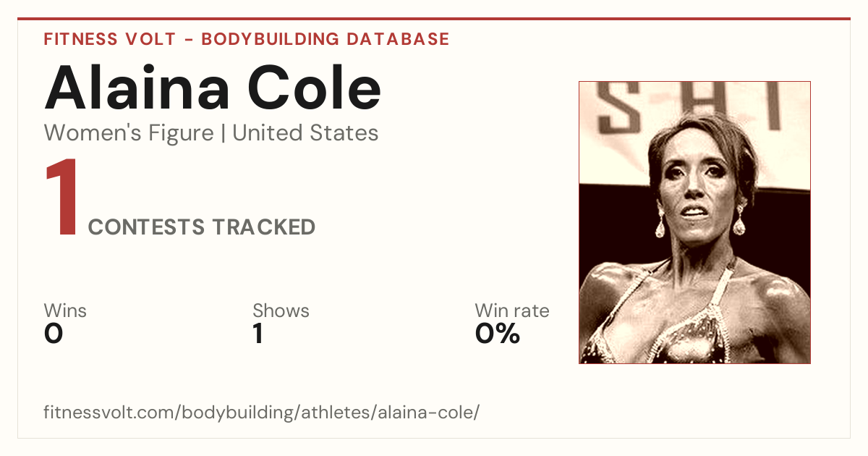Viewport: 868px width, 456px height.
Task: Open the fitnessvolt.com athlete URL
Action: pyautogui.click(x=262, y=413)
